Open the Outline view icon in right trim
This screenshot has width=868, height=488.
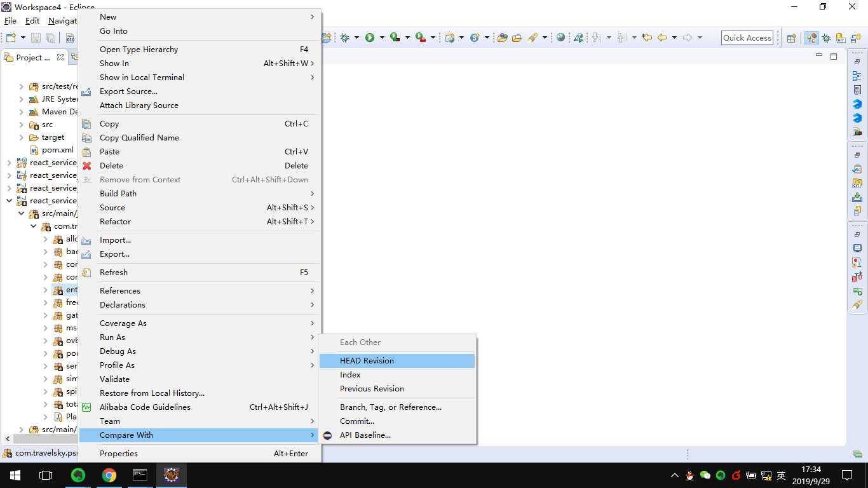[x=857, y=76]
